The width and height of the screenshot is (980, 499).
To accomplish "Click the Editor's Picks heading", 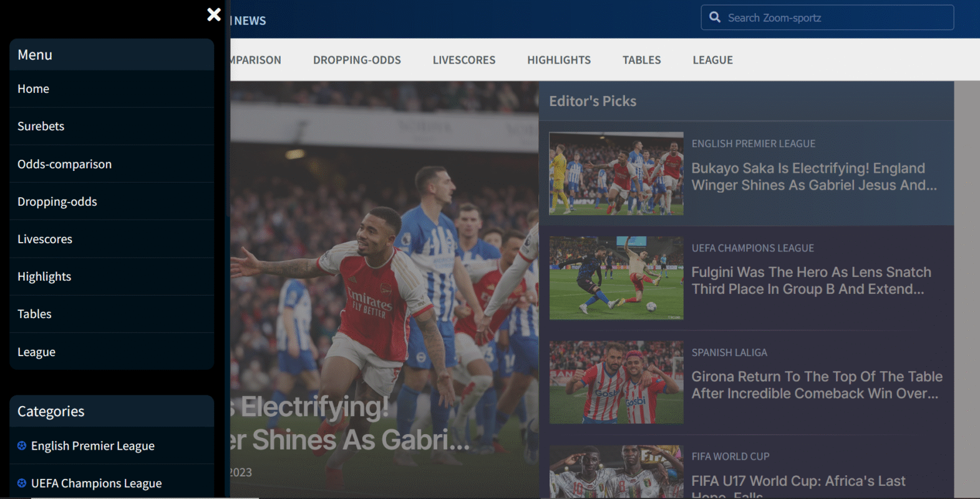I will [593, 101].
